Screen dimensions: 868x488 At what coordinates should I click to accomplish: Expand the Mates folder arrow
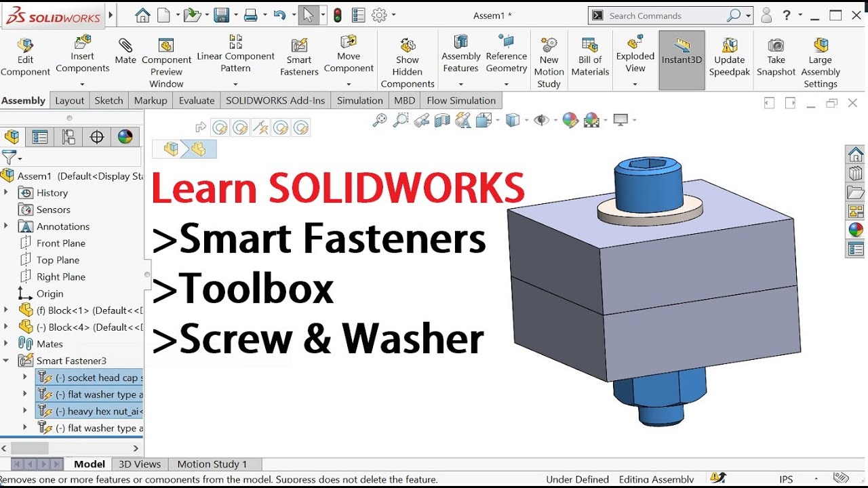tap(6, 344)
